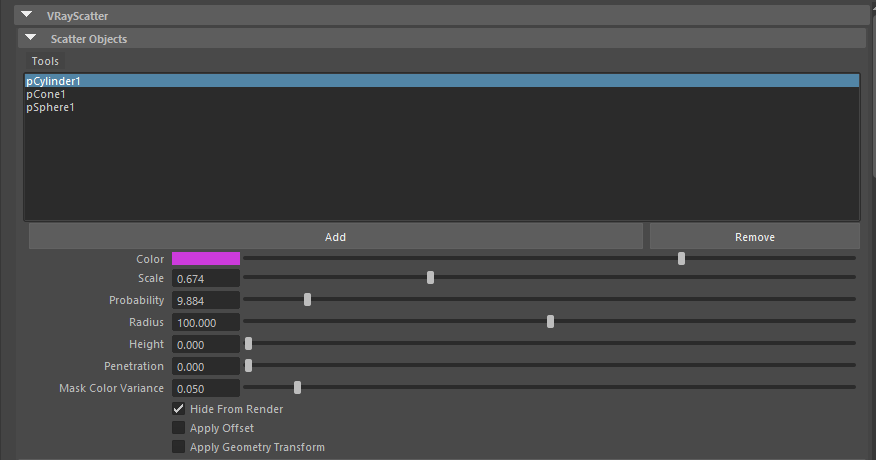The height and width of the screenshot is (460, 876).
Task: Click the Scale value field
Action: (x=206, y=279)
